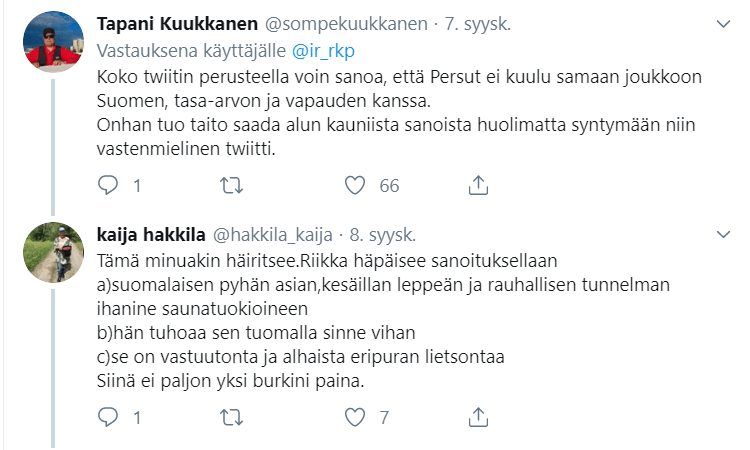The height and width of the screenshot is (450, 750).
Task: Like kaija hakkila's tweet with 7 likes
Action: click(353, 415)
